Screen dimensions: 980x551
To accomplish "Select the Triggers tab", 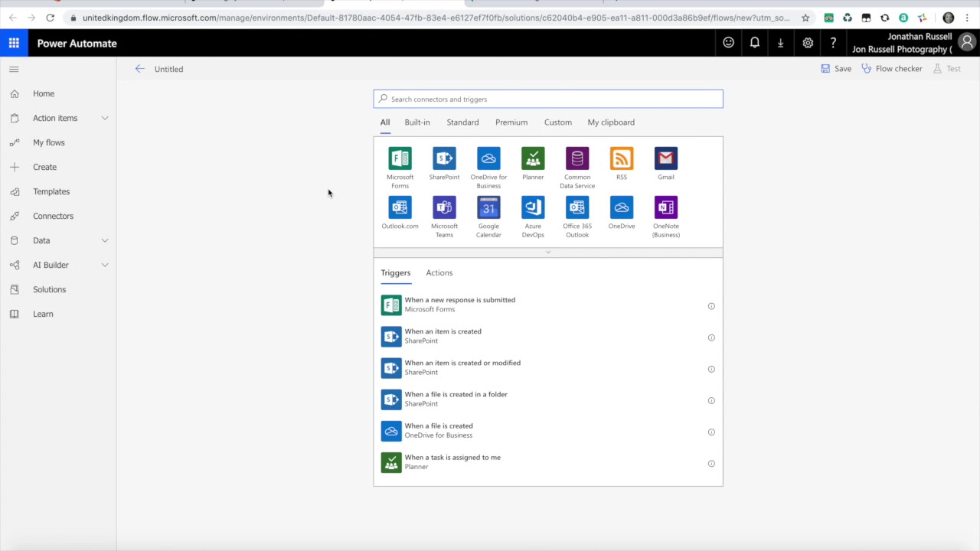I will point(396,272).
